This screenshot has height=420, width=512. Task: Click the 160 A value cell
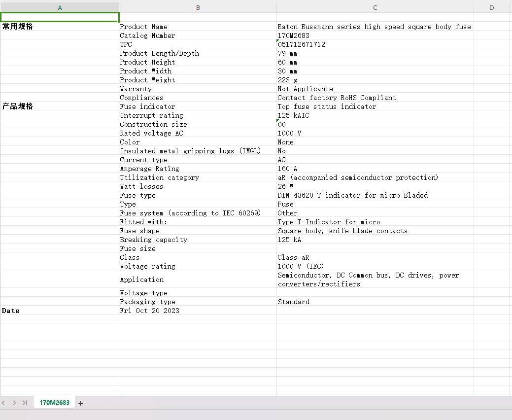[x=375, y=168]
